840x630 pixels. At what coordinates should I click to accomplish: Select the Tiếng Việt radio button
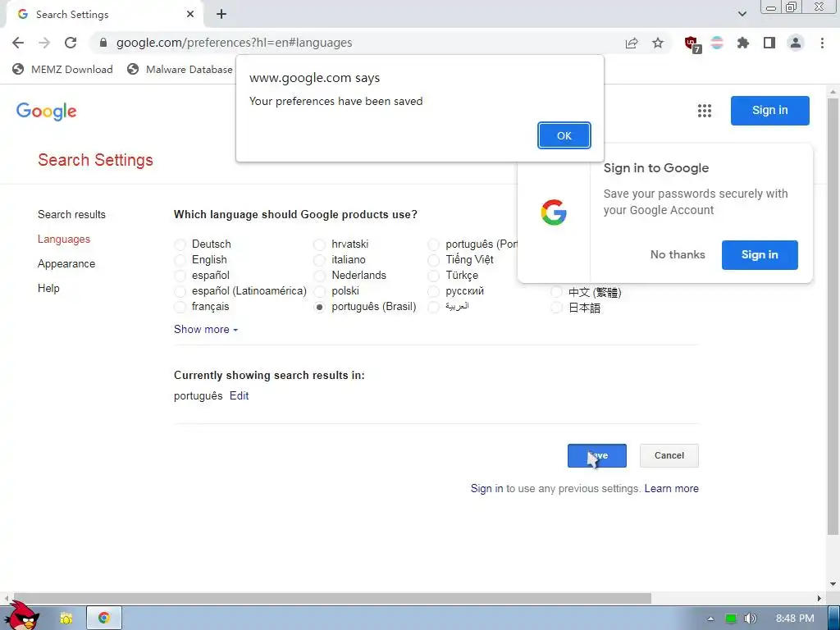433,260
